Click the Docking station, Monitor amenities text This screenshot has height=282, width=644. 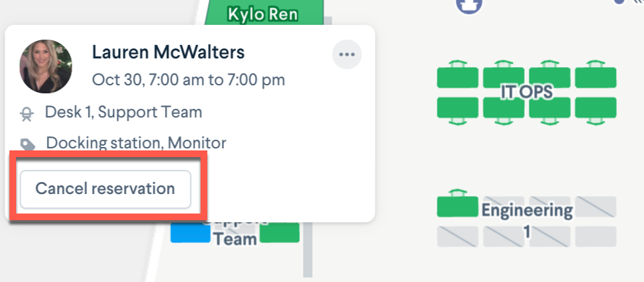(136, 143)
